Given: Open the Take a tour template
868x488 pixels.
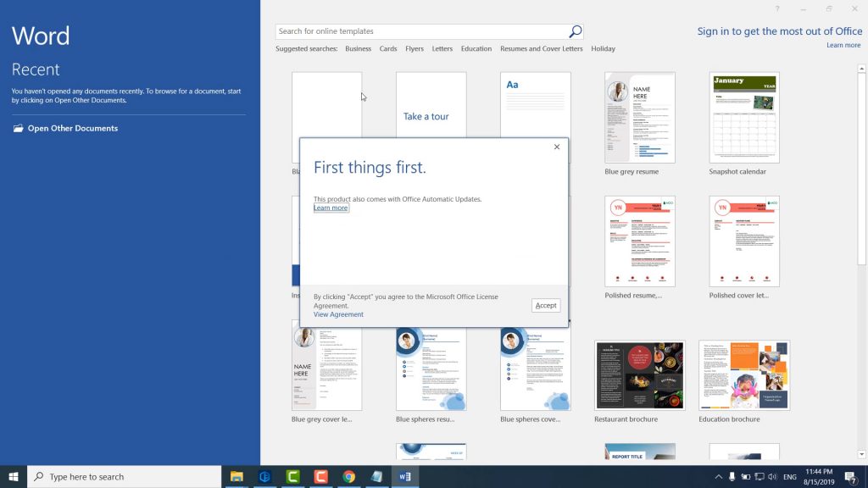Looking at the screenshot, I should pos(431,105).
